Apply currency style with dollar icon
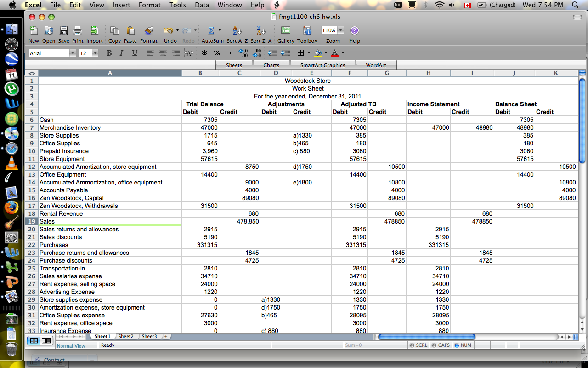 204,53
